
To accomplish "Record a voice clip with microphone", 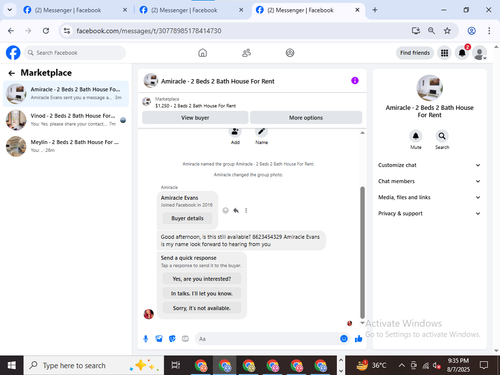I will [146, 339].
